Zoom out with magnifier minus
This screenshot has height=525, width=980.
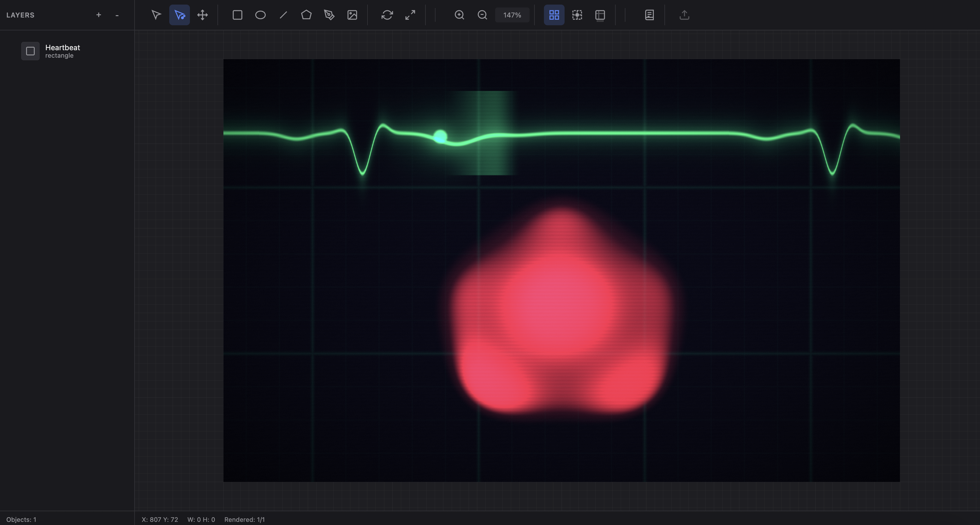482,15
